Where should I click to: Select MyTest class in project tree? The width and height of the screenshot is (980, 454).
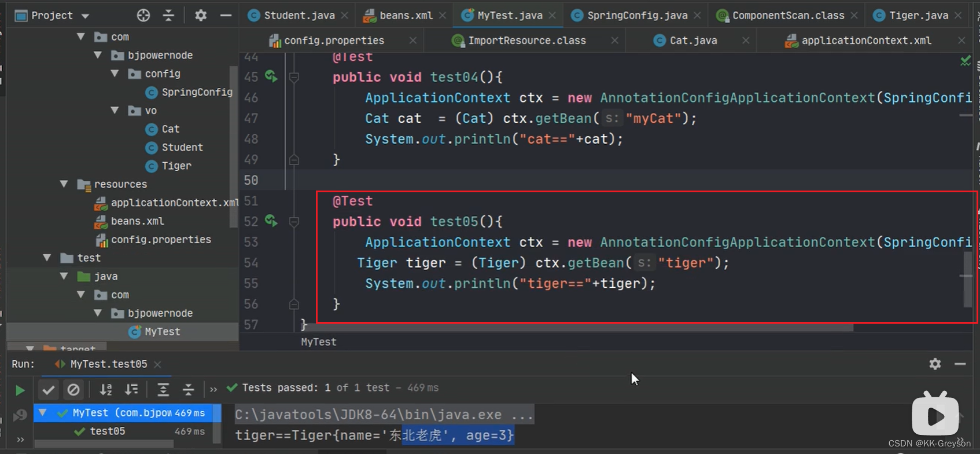click(154, 332)
